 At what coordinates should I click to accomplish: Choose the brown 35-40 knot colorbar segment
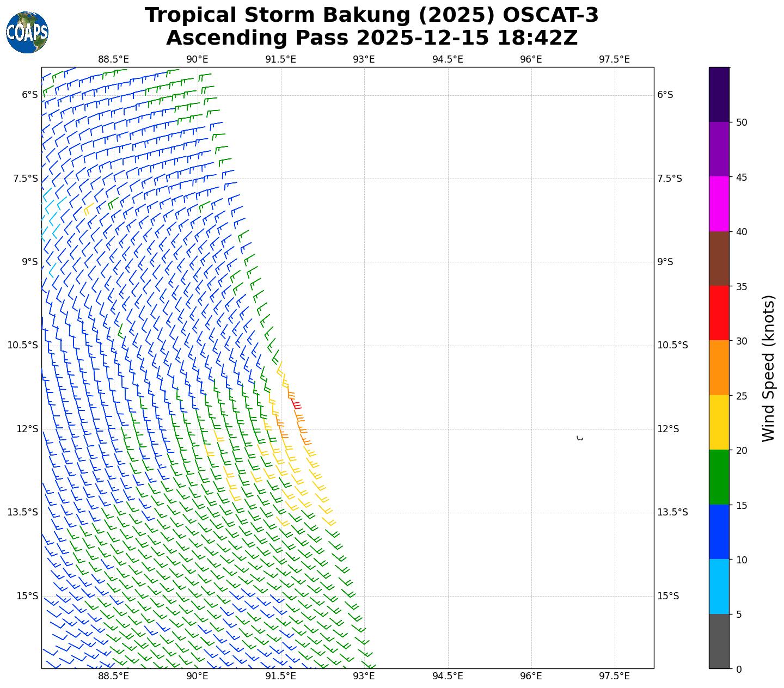tap(719, 259)
